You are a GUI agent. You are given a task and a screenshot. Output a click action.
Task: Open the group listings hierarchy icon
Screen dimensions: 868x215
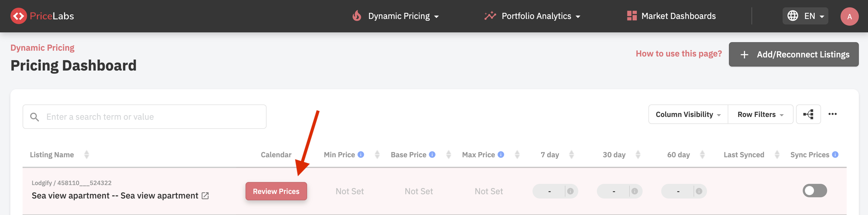tap(808, 115)
